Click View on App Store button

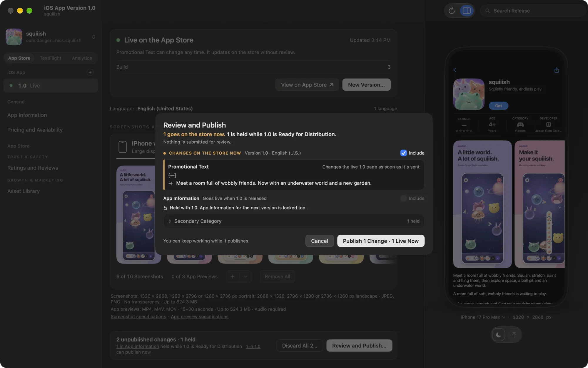tap(307, 85)
